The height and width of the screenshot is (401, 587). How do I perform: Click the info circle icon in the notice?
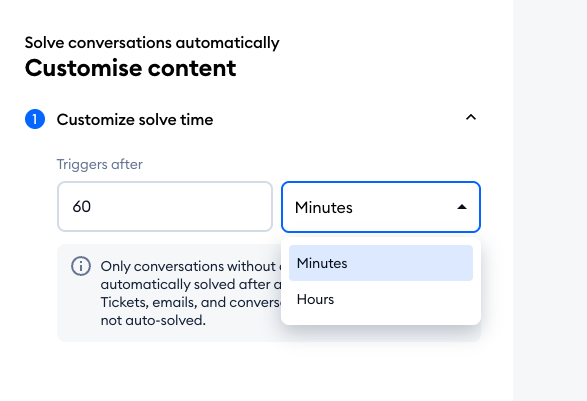pyautogui.click(x=81, y=266)
